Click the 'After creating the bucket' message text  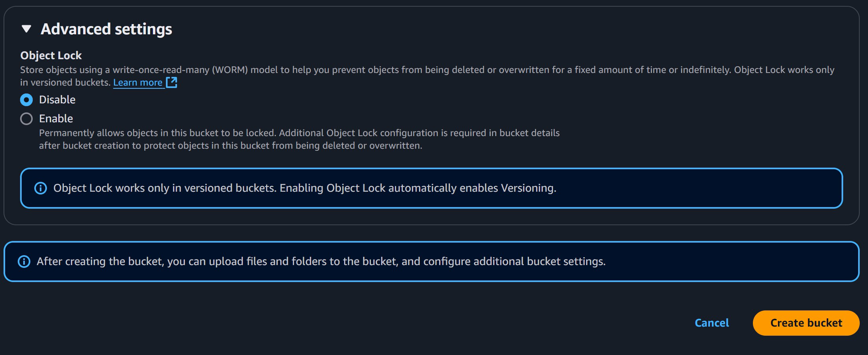(x=321, y=262)
